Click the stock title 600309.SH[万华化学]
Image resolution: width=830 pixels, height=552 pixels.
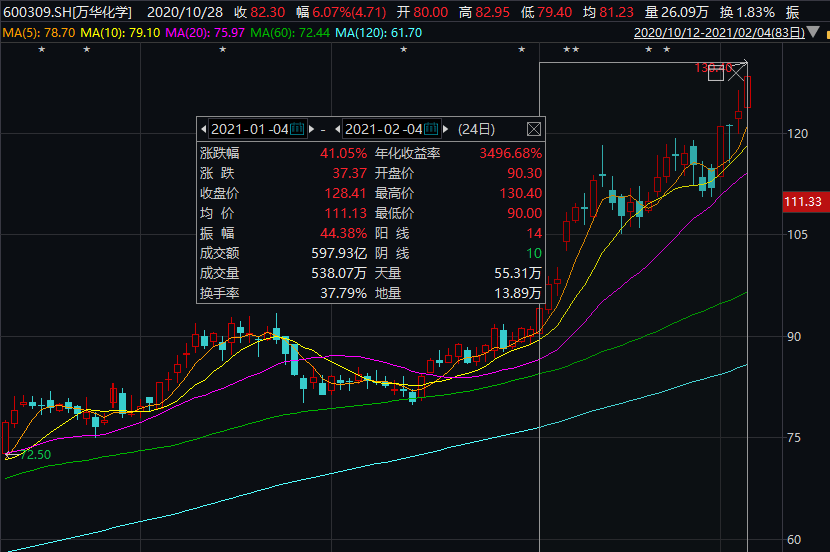67,12
